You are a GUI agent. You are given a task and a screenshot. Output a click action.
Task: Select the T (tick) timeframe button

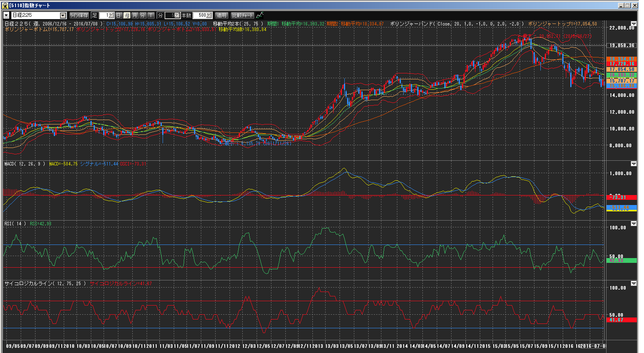point(151,16)
